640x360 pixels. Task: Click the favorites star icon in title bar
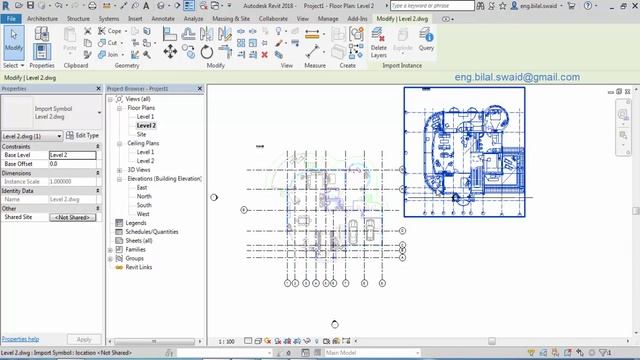coord(502,6)
